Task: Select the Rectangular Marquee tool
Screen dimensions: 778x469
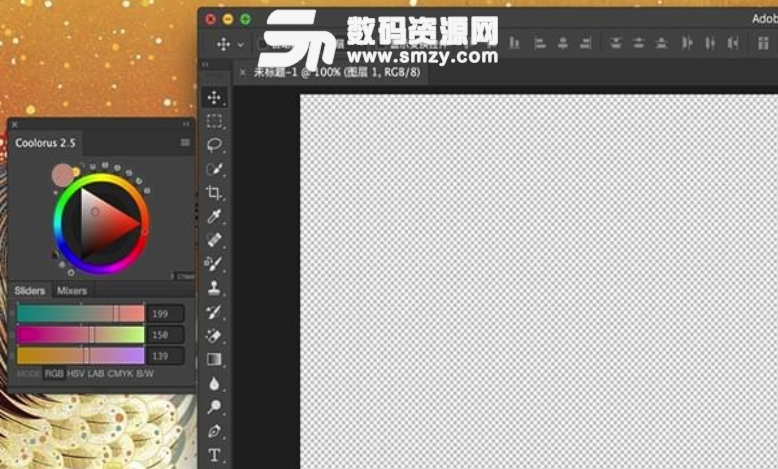Action: pyautogui.click(x=214, y=121)
